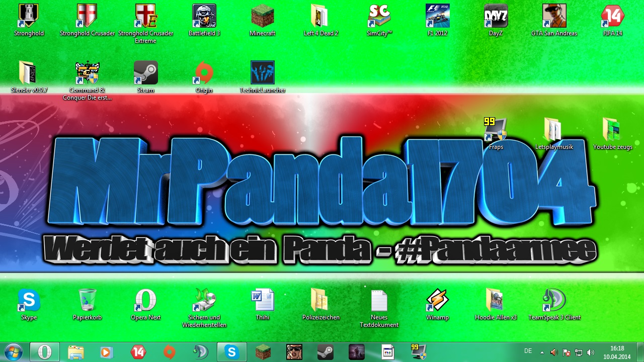Launch Minecraft from the desktop icon
The width and height of the screenshot is (644, 362).
click(263, 17)
